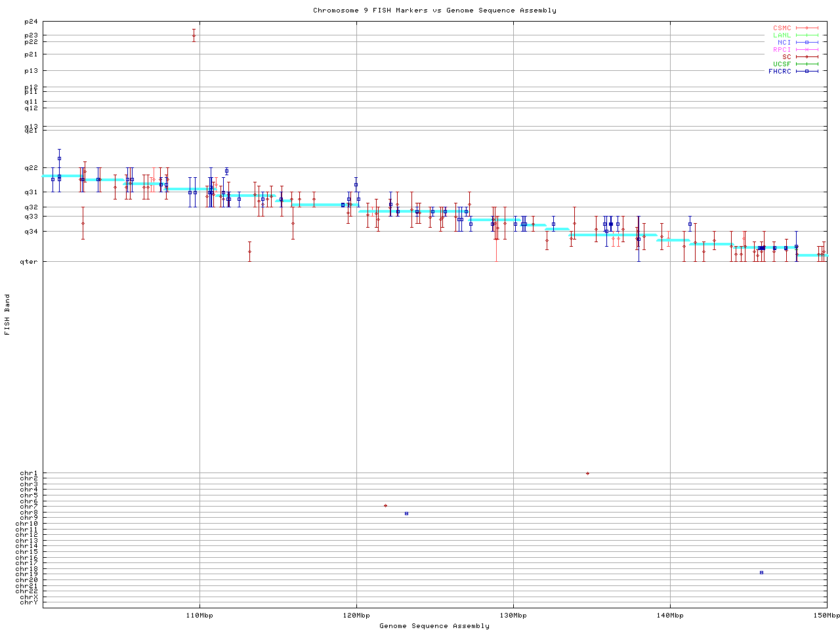This screenshot has height=630, width=840.
Task: Select the 130Mbp x-axis tick label
Action: coord(513,616)
